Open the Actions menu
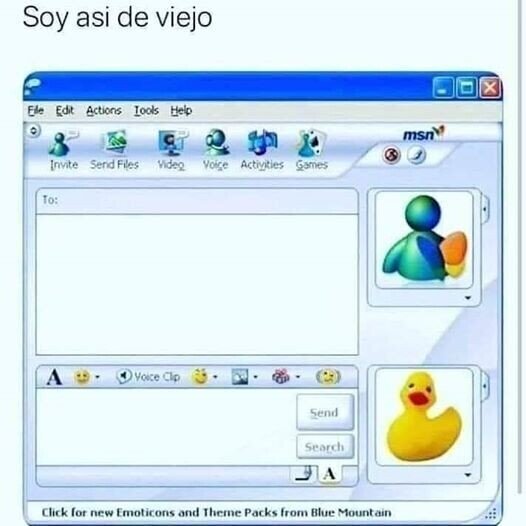Image resolution: width=526 pixels, height=526 pixels. coord(104,110)
